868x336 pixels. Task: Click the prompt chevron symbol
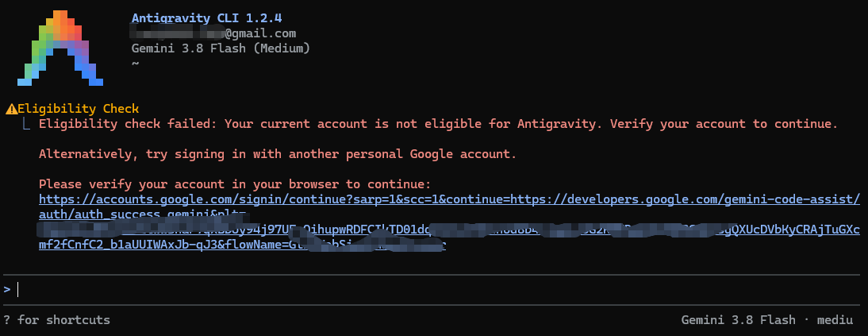(7, 289)
